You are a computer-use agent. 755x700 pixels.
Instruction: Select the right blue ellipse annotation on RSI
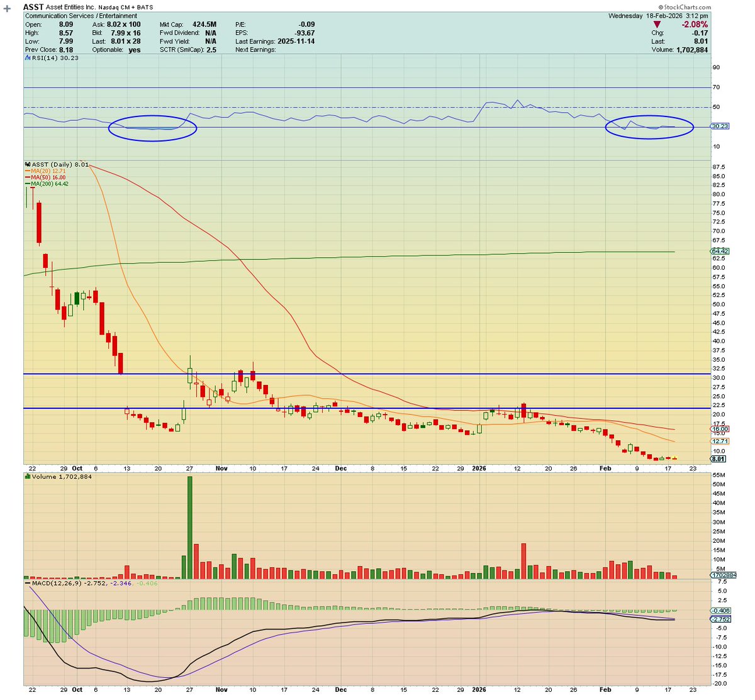point(649,128)
